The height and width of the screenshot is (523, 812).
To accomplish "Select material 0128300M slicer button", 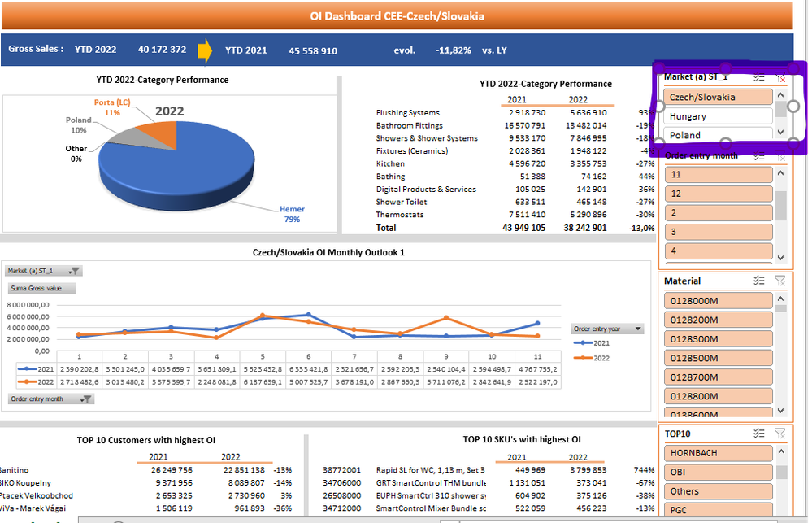I will [719, 339].
